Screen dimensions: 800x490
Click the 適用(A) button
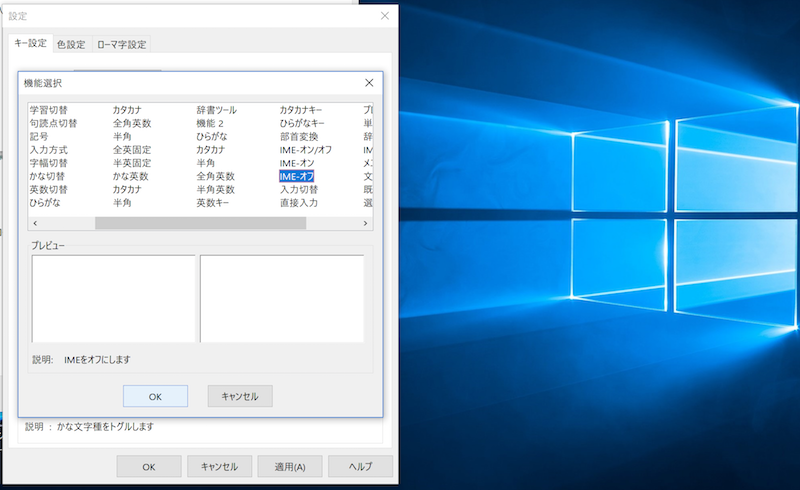[x=289, y=466]
